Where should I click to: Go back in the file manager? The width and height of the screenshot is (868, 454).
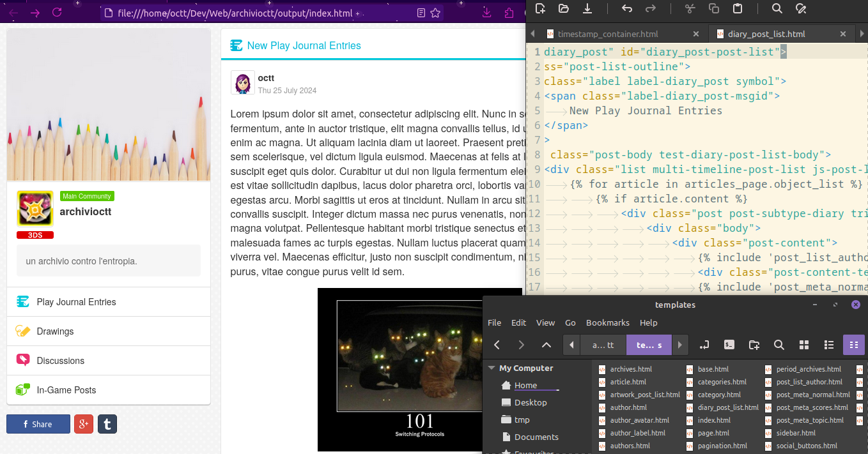pos(497,345)
